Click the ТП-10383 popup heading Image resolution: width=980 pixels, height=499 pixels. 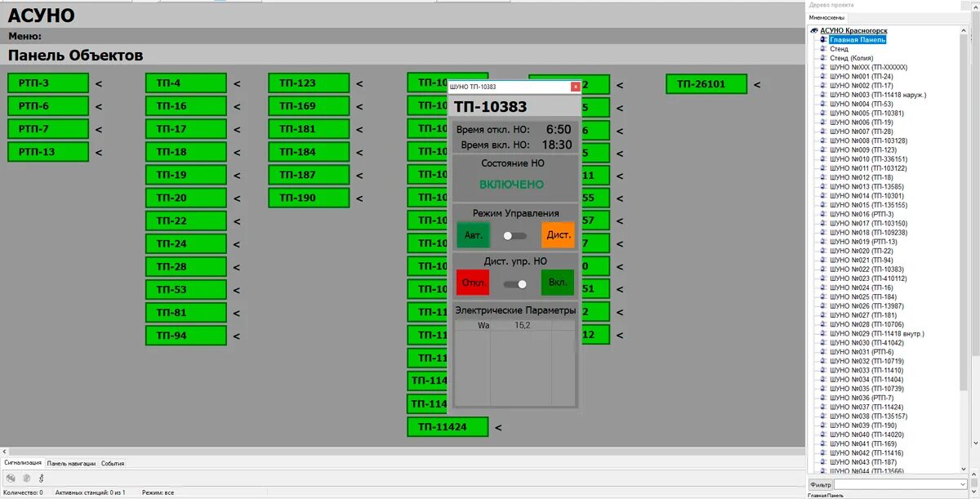point(491,107)
